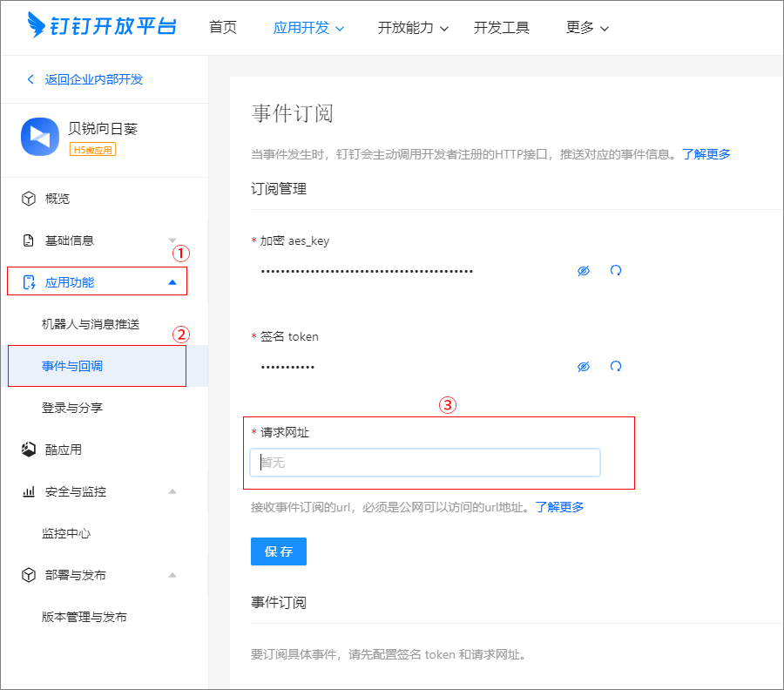Click the 酷应用 icon in sidebar
The image size is (784, 690).
coord(29,450)
